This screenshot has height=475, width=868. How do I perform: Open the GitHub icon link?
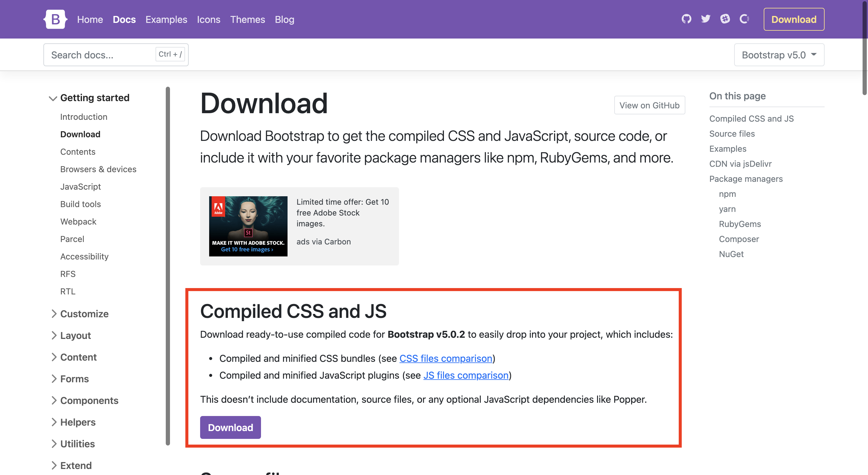[686, 19]
